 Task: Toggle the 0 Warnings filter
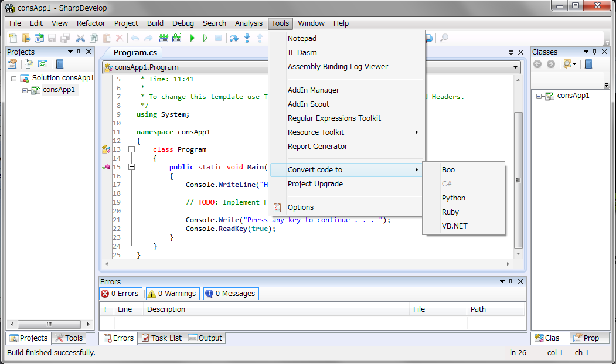(x=172, y=294)
